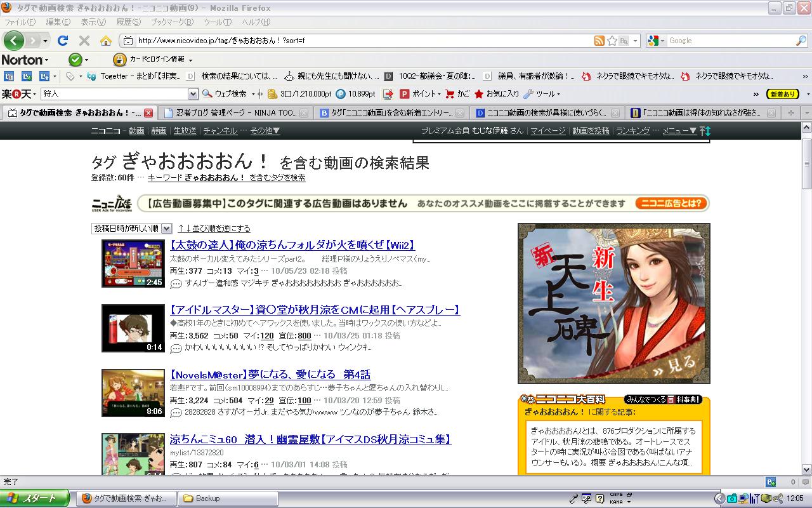
Task: Open the 太鼓の達人 video thumbnail (2:45)
Action: click(133, 264)
